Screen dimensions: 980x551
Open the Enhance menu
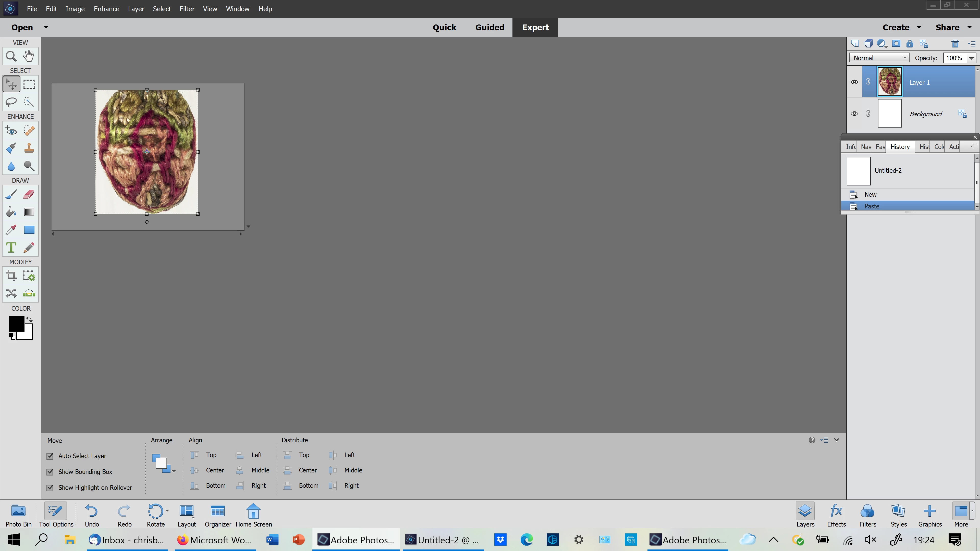tap(106, 9)
